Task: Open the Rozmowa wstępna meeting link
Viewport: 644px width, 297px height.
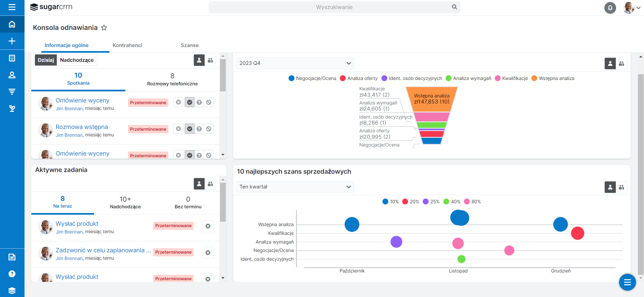Action: point(82,127)
